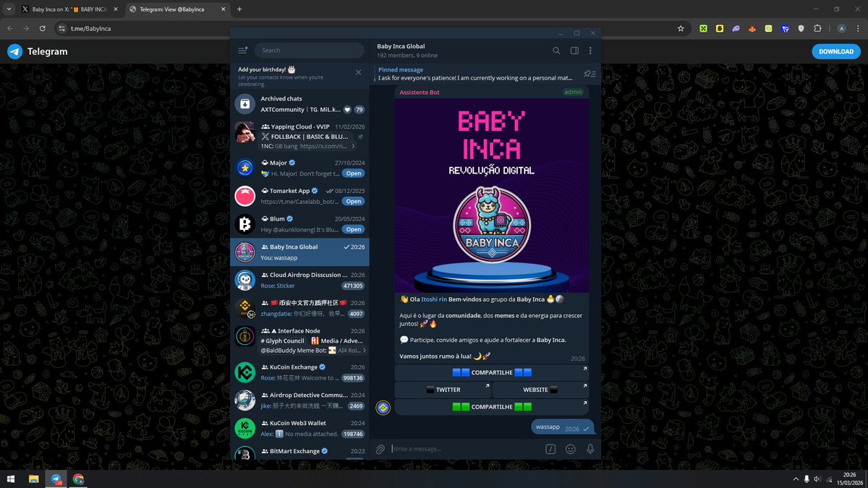This screenshot has height=488, width=868.
Task: Open KuCoin Exchange chat
Action: 299,372
